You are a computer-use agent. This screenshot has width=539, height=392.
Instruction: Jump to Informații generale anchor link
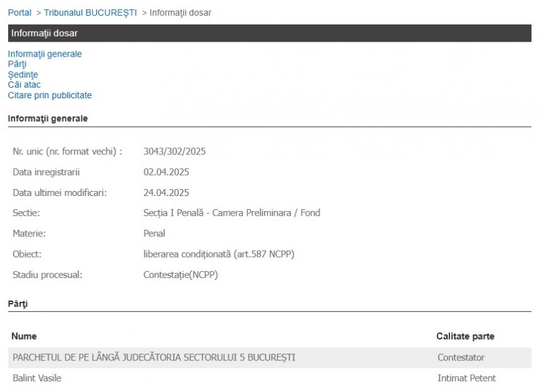(x=45, y=54)
